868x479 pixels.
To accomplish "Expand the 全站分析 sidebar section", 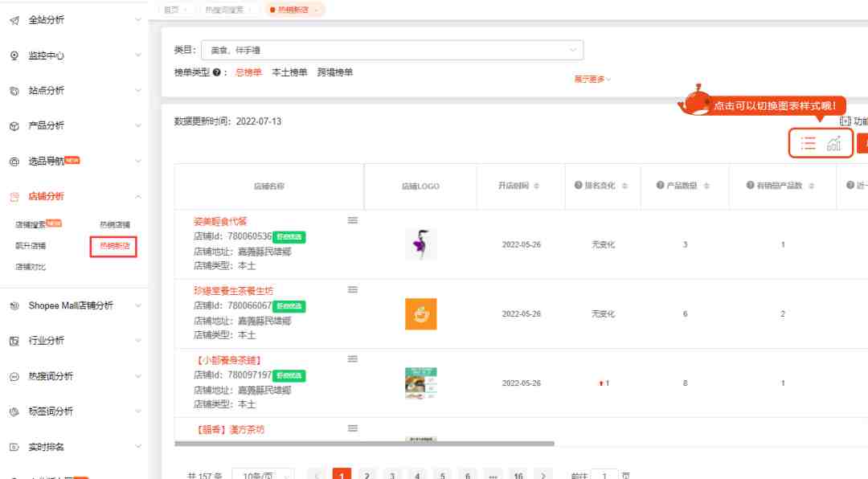I will click(138, 20).
